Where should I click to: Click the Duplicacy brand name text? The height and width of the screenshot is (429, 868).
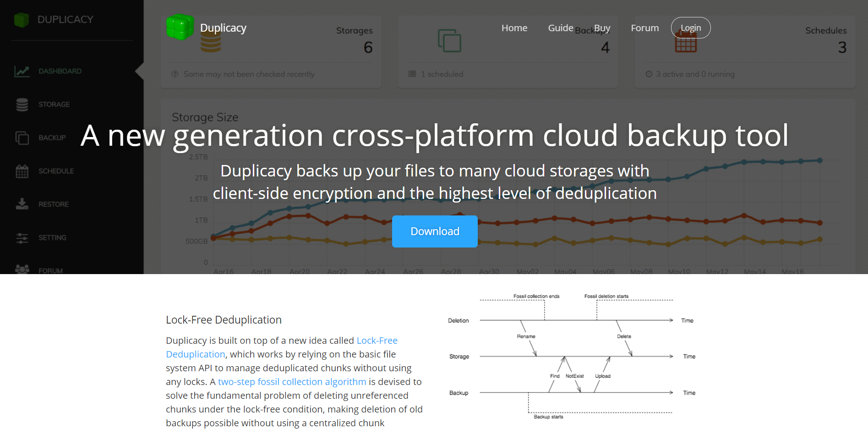coord(223,28)
